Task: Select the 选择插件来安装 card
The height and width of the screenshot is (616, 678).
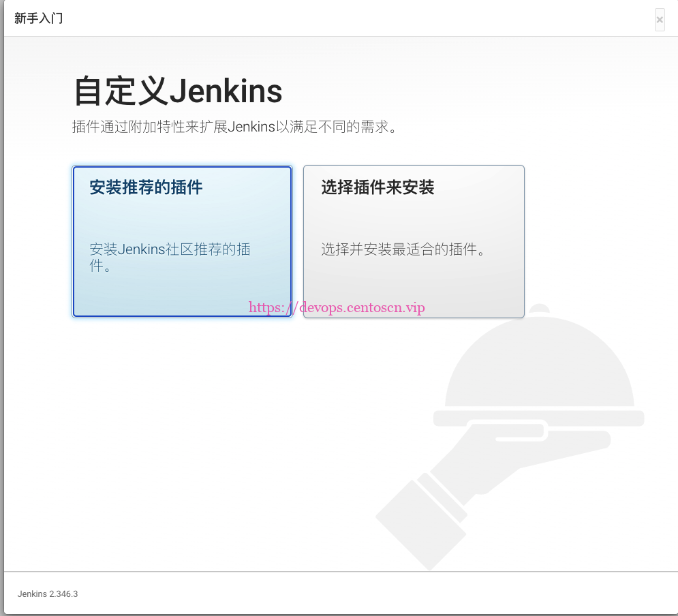Action: pyautogui.click(x=414, y=241)
